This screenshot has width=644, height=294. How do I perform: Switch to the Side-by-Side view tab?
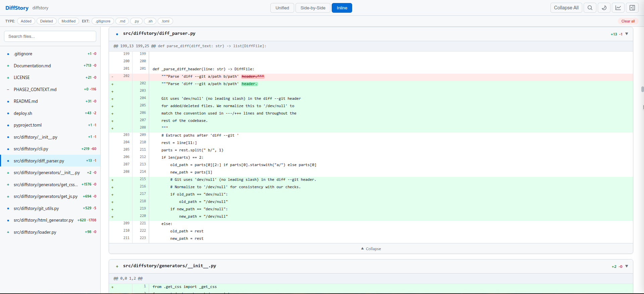[x=313, y=8]
